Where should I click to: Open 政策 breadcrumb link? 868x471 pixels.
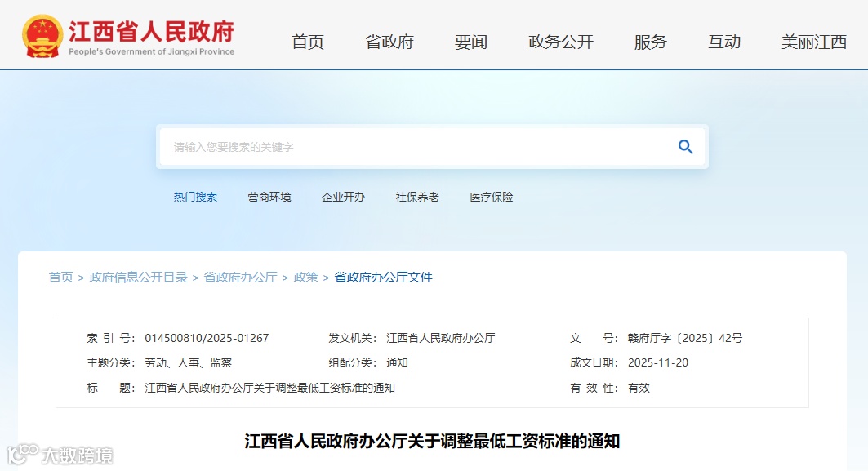[305, 278]
